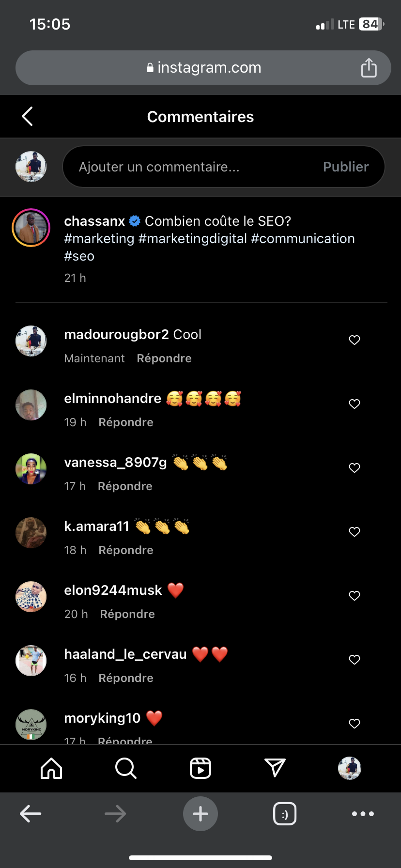Open the Reels icon
This screenshot has width=401, height=868.
click(x=200, y=768)
